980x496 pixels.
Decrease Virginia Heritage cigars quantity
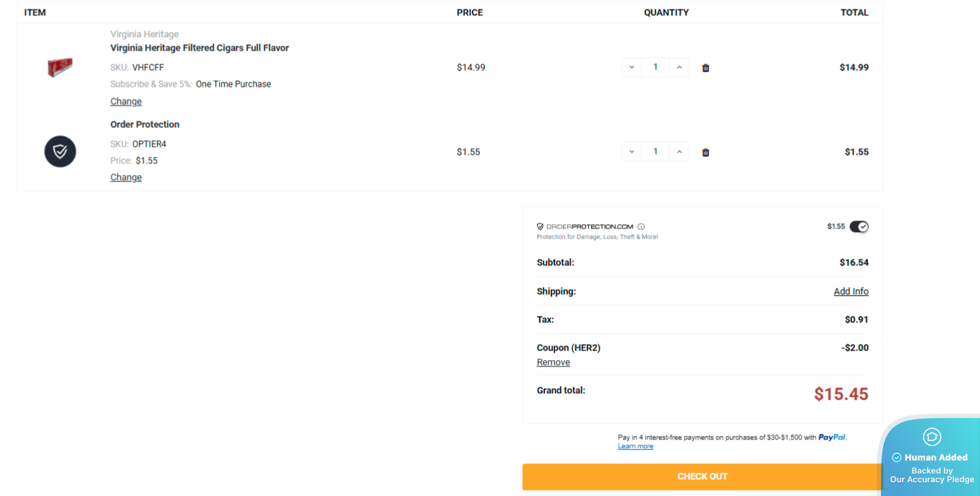click(x=632, y=67)
